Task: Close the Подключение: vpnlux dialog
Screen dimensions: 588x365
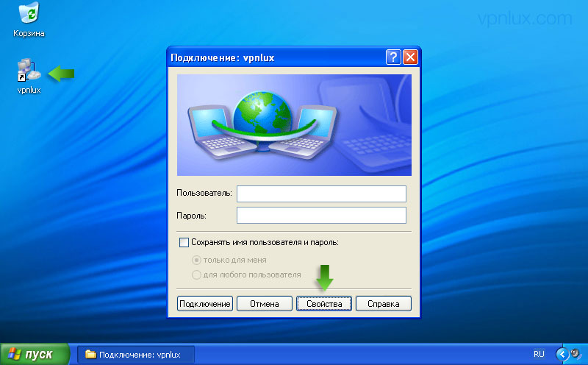Action: [410, 57]
